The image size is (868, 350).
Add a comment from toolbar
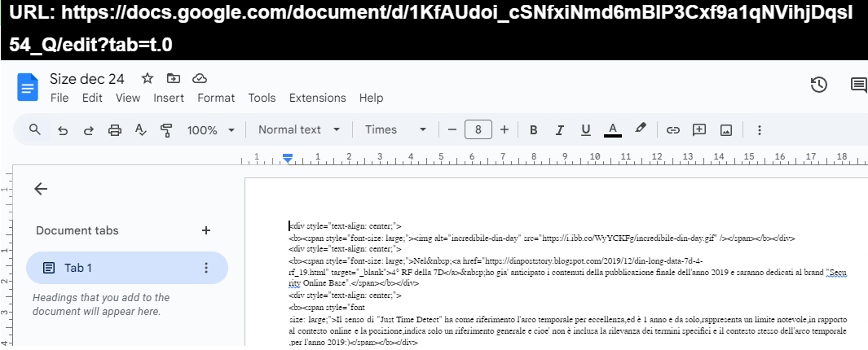700,130
